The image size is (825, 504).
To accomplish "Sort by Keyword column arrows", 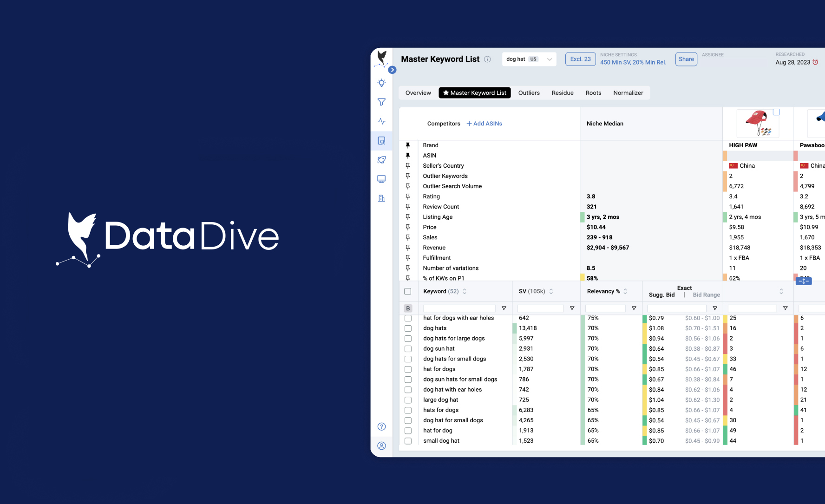I will 465,291.
